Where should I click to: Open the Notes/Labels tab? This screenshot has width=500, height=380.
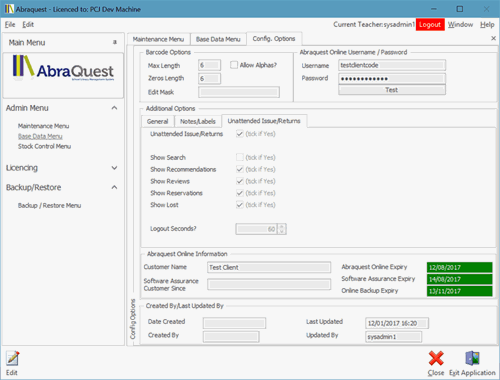coord(198,121)
